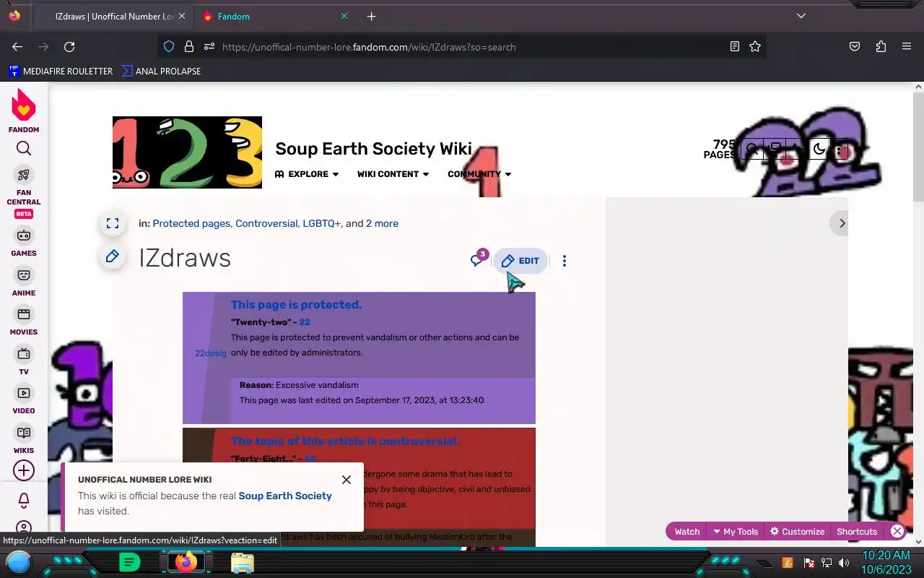Click the EDIT button for IZdraws
This screenshot has height=578, width=924.
[x=520, y=261]
